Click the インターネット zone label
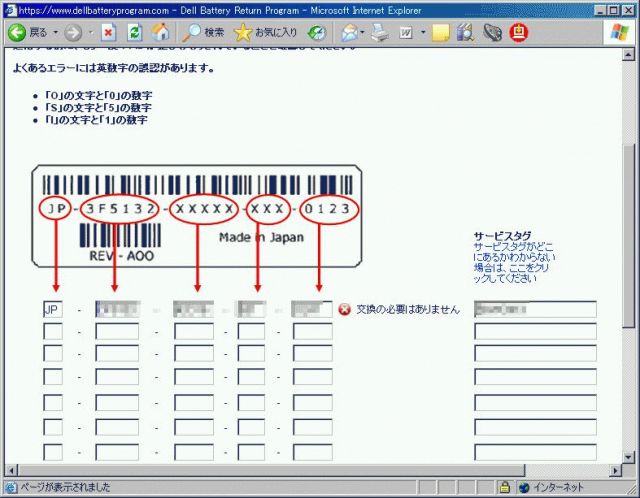Viewport: 640px width, 498px height. tap(558, 487)
